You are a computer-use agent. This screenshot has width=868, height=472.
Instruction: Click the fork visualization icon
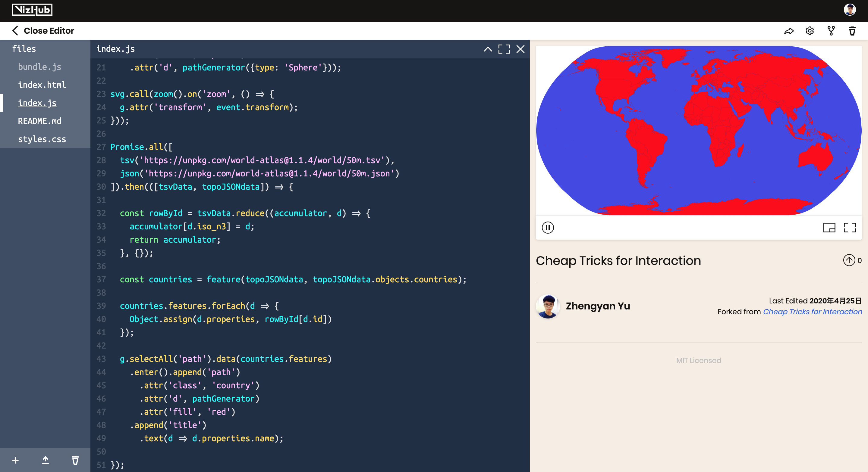(x=831, y=31)
